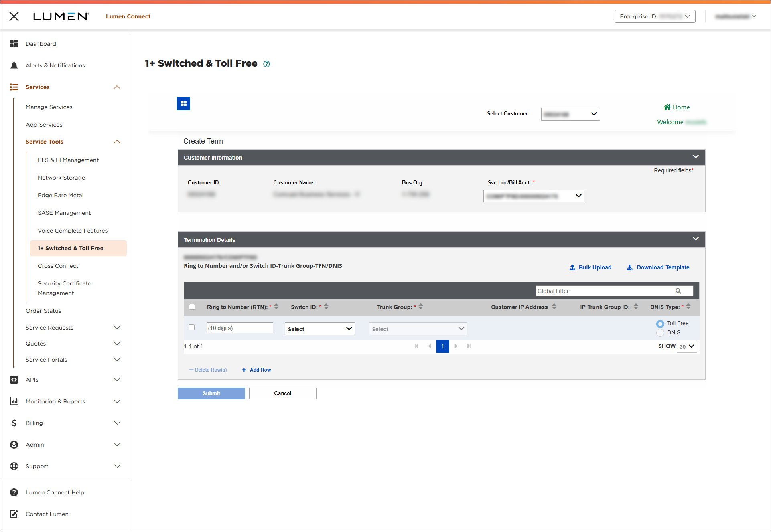Viewport: 771px width, 532px height.
Task: Click the Monitoring & Reports chart icon
Action: tap(14, 401)
